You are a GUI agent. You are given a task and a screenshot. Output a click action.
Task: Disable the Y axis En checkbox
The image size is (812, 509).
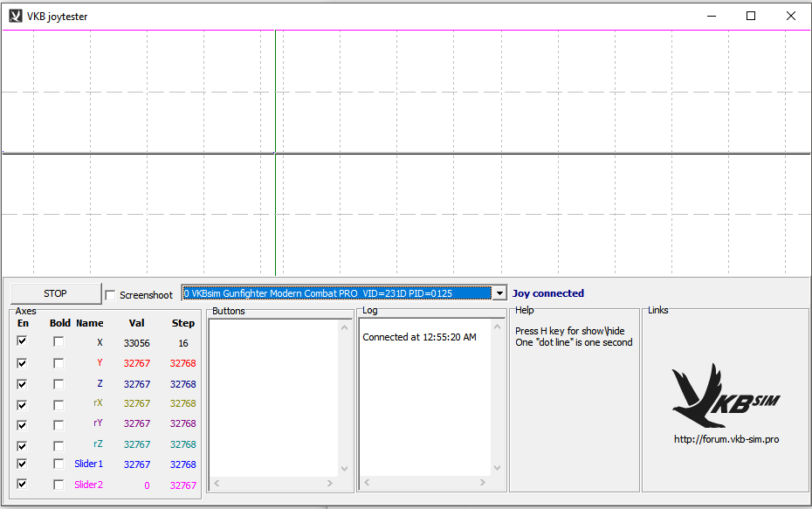pyautogui.click(x=22, y=363)
